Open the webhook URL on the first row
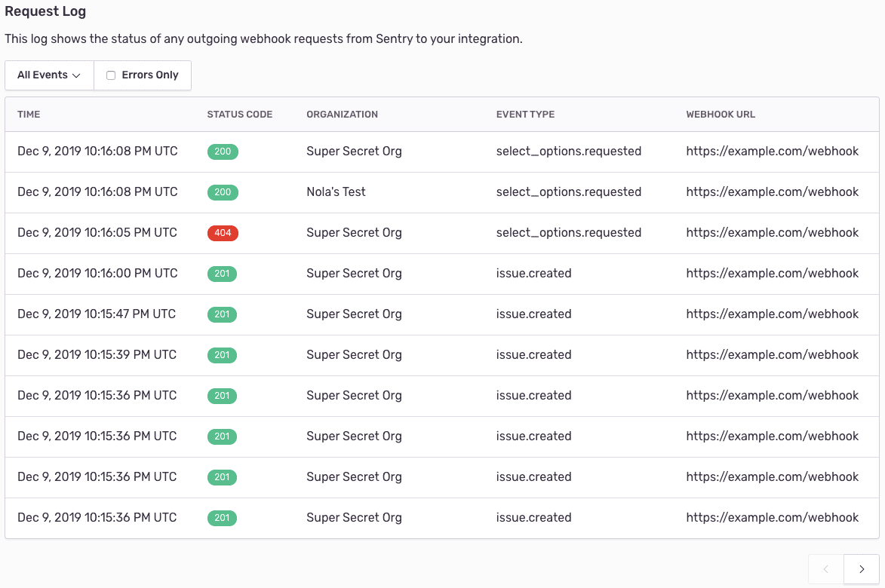The height and width of the screenshot is (588, 885). [772, 152]
